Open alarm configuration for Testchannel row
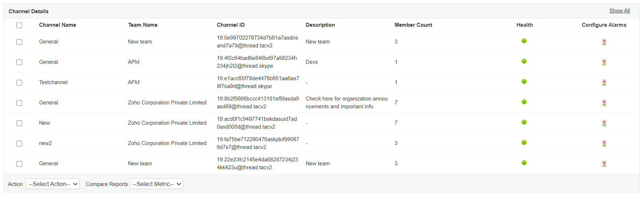644x197 pixels. [604, 83]
